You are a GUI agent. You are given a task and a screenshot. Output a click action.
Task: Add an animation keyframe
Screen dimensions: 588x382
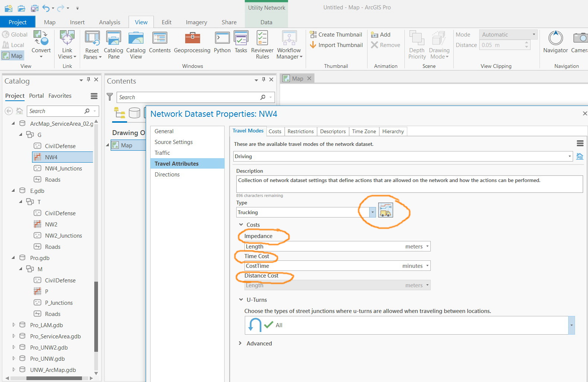point(381,35)
